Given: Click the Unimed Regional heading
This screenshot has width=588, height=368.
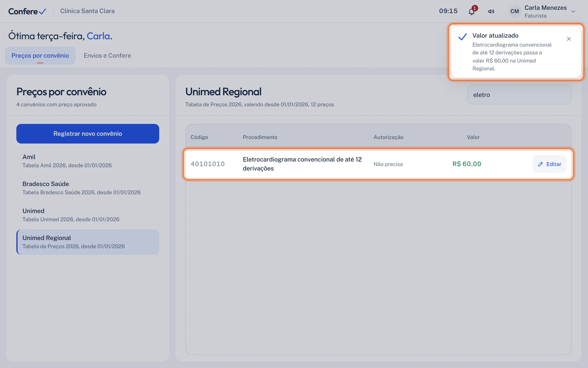Looking at the screenshot, I should (223, 92).
